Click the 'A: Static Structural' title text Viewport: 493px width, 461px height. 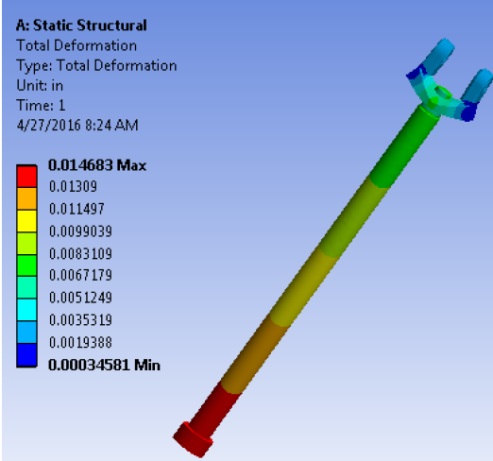coord(81,25)
